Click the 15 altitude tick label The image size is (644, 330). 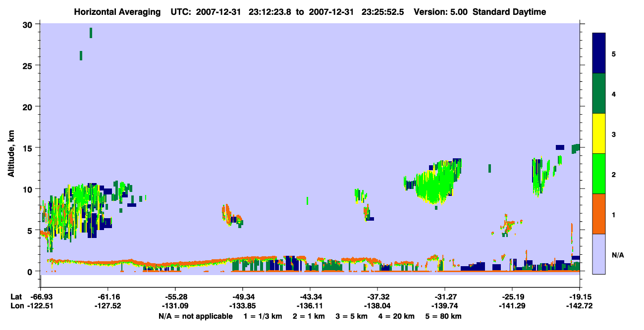click(x=29, y=148)
